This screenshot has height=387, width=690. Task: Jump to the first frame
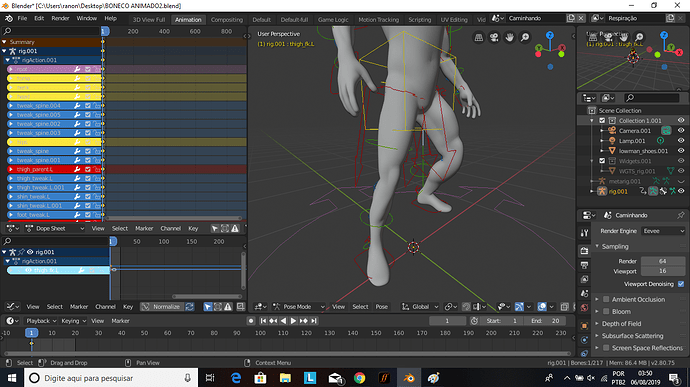263,321
